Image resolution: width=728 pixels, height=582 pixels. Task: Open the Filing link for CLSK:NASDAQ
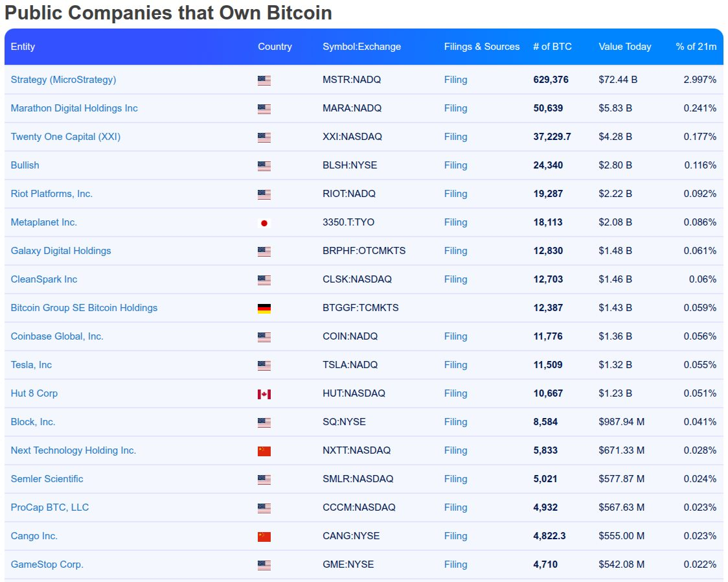point(455,279)
